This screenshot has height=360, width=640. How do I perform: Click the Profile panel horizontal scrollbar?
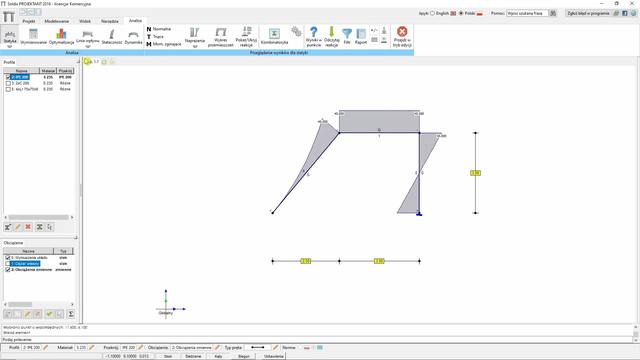pyautogui.click(x=39, y=217)
